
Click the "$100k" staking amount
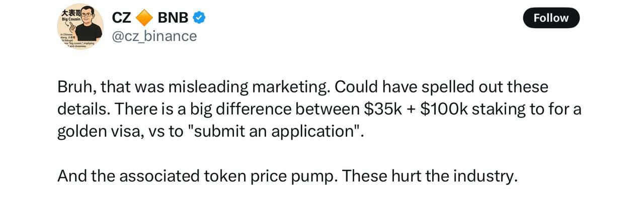(x=443, y=109)
